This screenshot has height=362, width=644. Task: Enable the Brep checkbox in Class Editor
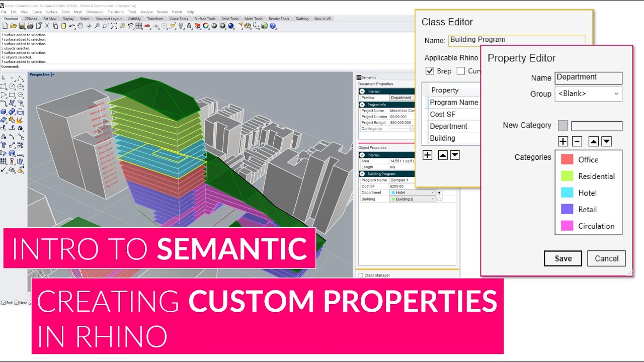click(x=430, y=71)
